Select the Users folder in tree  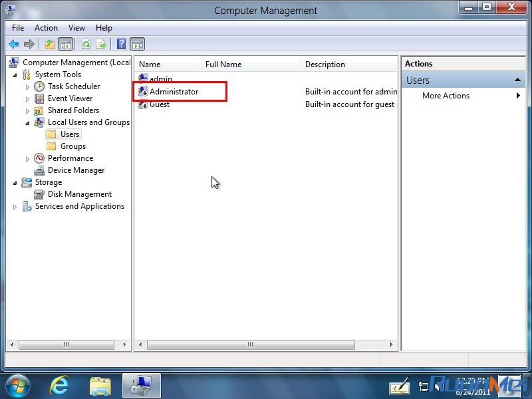[x=63, y=134]
